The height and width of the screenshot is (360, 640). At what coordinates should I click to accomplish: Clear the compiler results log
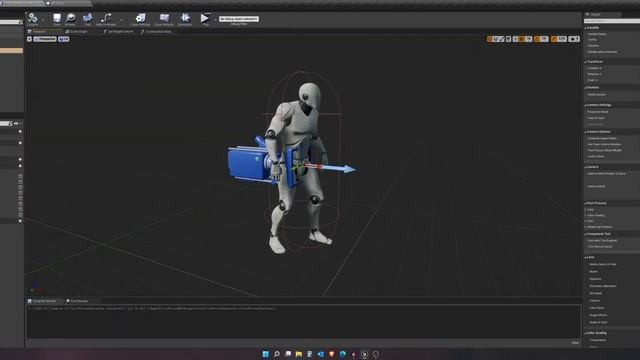point(576,343)
